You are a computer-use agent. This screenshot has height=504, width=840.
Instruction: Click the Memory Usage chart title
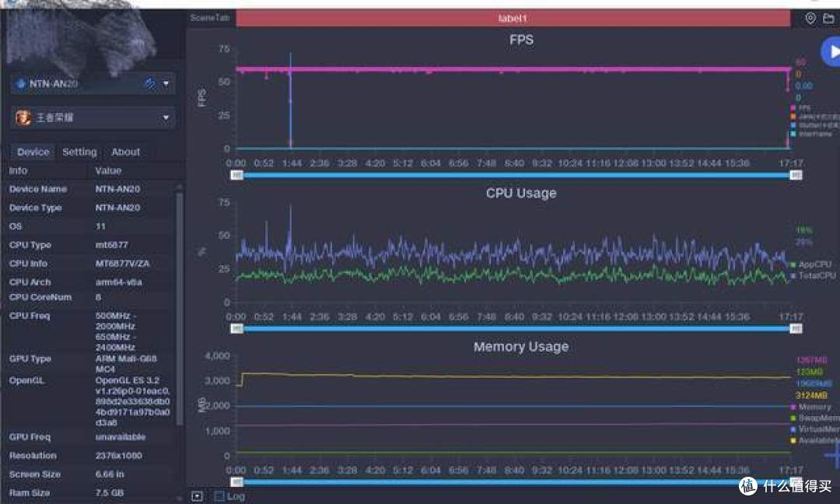(x=521, y=347)
